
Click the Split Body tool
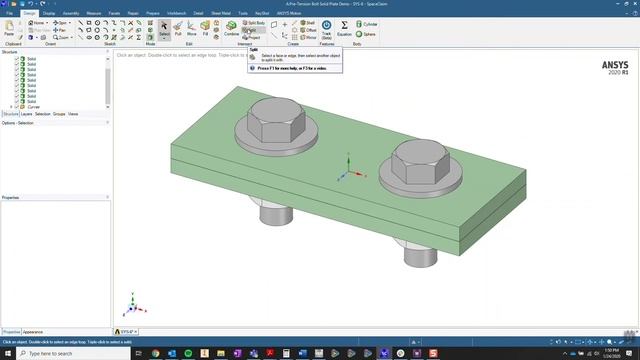click(x=254, y=23)
